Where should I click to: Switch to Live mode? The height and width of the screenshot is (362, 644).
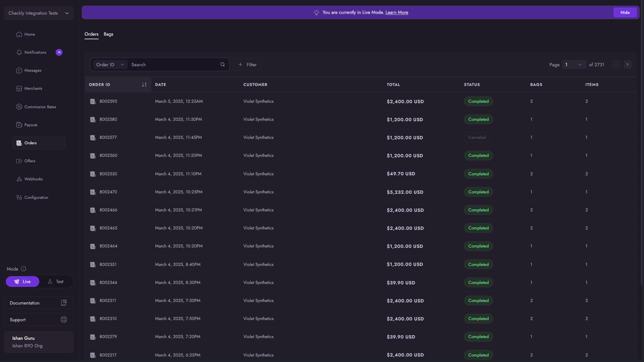(x=23, y=281)
